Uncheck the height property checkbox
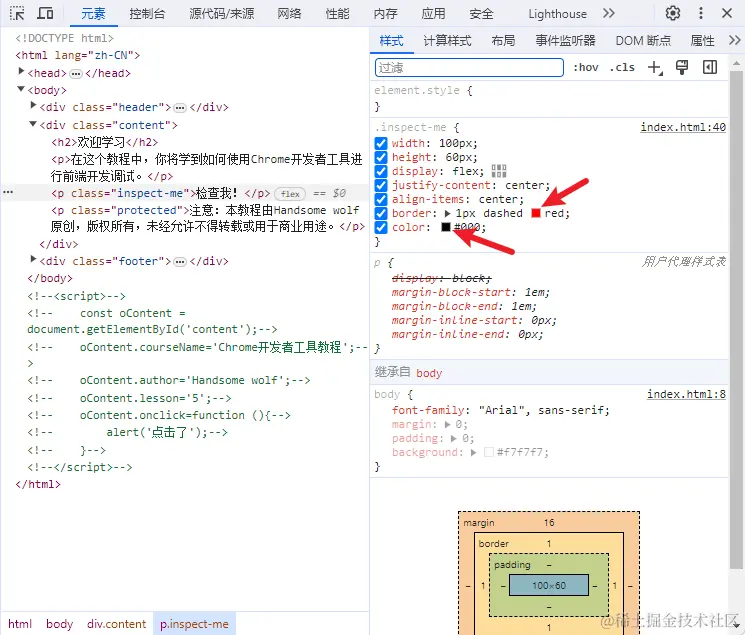The image size is (745, 635). 381,157
